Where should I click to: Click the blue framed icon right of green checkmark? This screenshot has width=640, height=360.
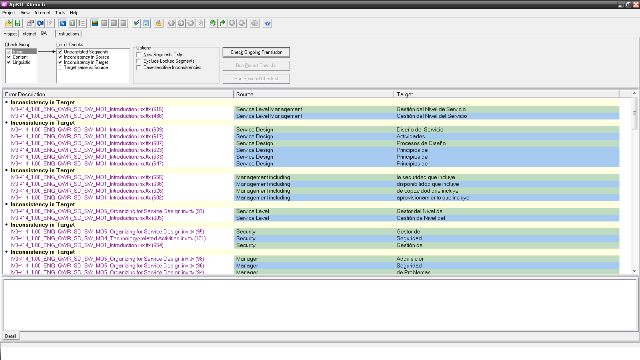tap(146, 23)
